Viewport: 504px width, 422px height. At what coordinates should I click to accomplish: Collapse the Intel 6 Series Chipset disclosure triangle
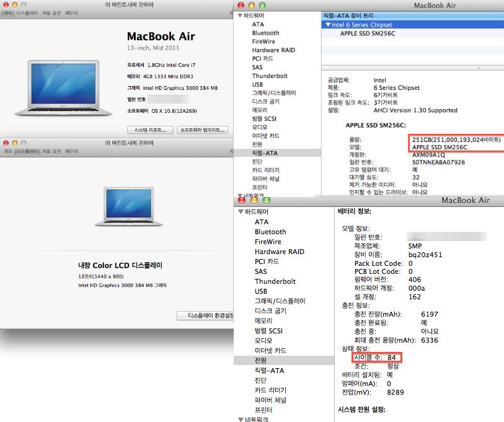tap(328, 25)
